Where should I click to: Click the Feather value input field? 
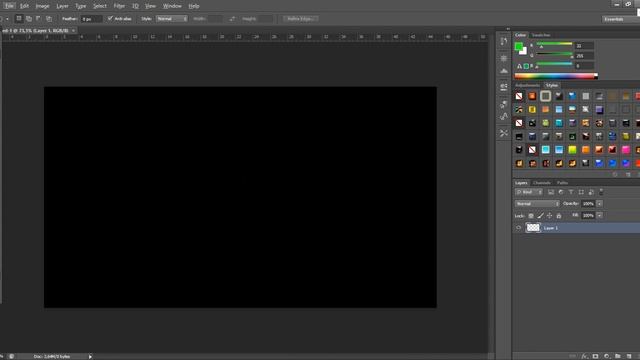pos(91,19)
